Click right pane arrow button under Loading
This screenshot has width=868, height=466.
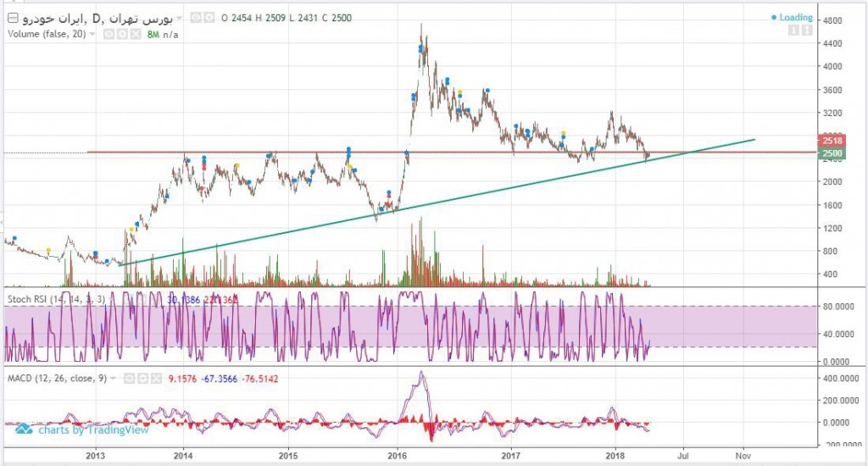807,30
